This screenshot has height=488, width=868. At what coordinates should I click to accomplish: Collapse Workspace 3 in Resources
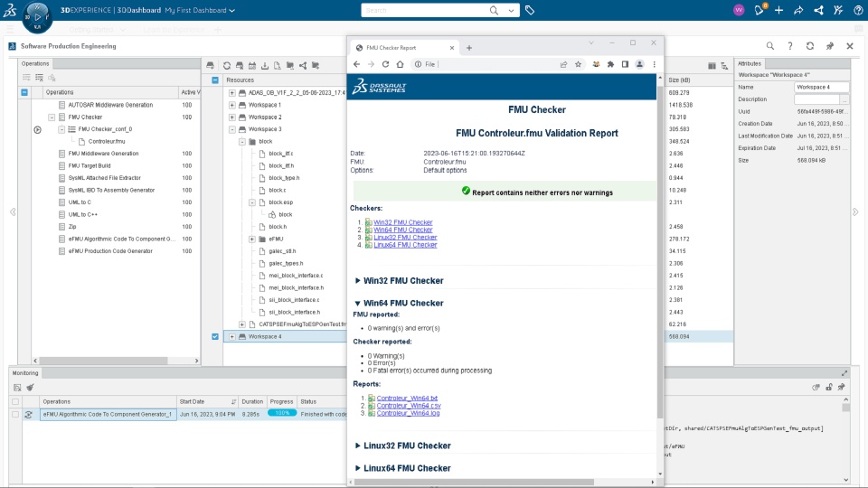click(232, 129)
